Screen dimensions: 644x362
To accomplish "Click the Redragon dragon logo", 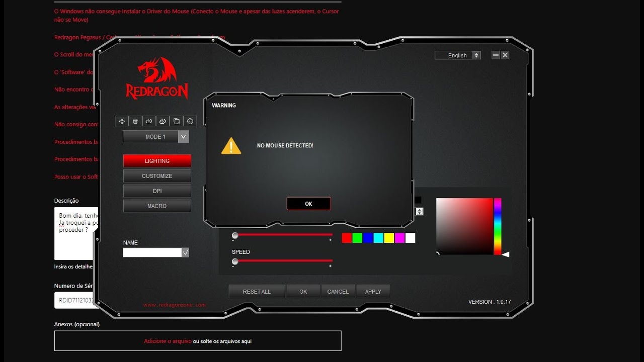I will click(x=157, y=78).
